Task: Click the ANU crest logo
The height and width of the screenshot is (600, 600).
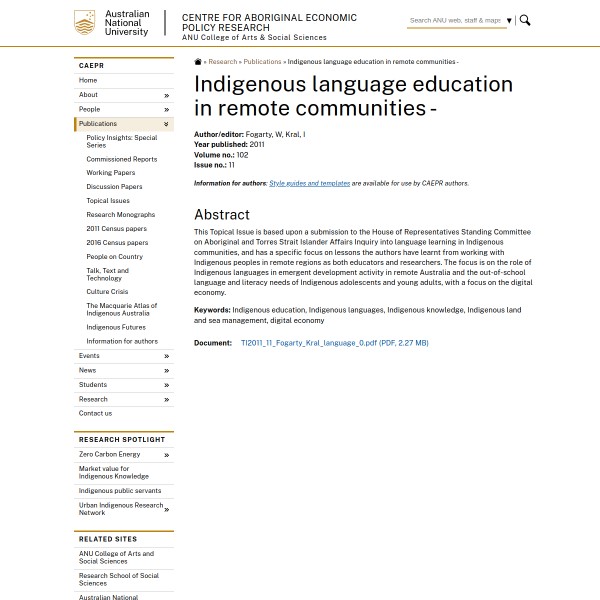Action: click(x=86, y=23)
